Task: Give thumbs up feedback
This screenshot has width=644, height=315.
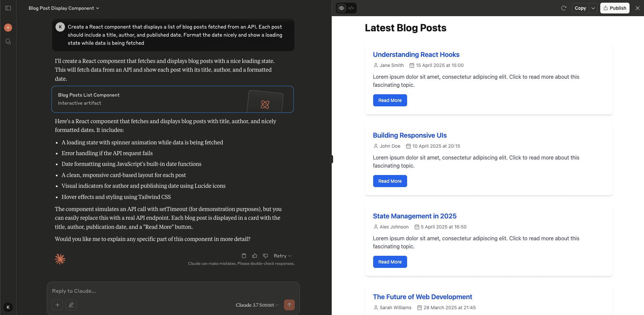Action: [255, 256]
